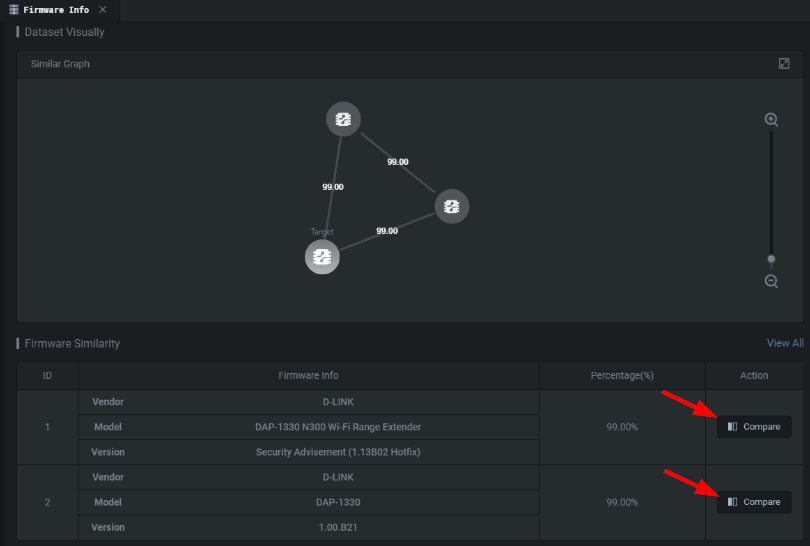This screenshot has height=546, width=810.
Task: Select 'DAP-1330 N300 Wi-Fi Range Extender' model cell
Action: click(338, 427)
